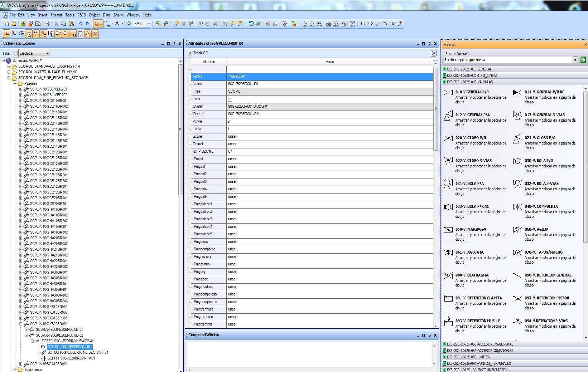Image resolution: width=588 pixels, height=372 pixels.
Task: Undo the last action with the blue arrow
Action: click(80, 24)
